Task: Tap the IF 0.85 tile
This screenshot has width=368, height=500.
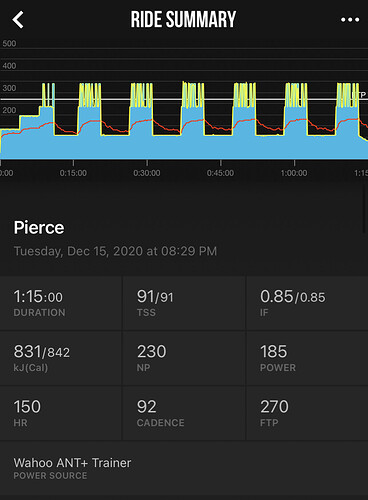Action: [307, 303]
